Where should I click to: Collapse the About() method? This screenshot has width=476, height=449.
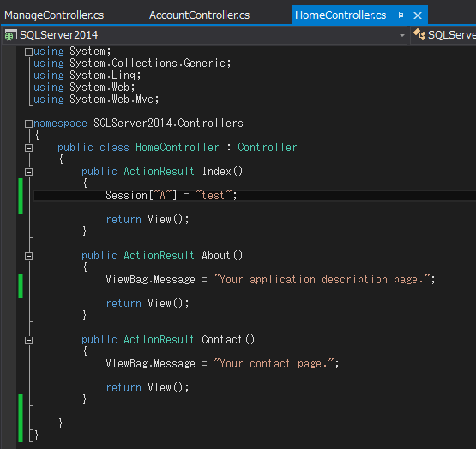(x=28, y=256)
